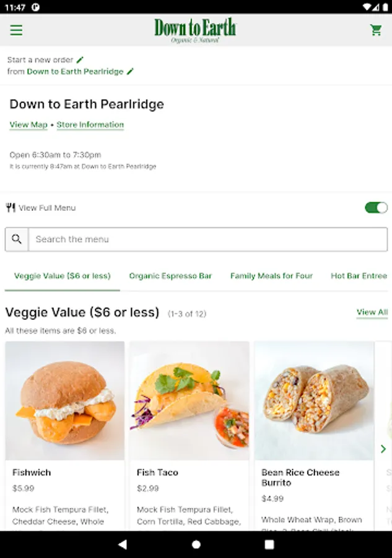Open the shopping cart
The width and height of the screenshot is (392, 558).
pyautogui.click(x=376, y=30)
